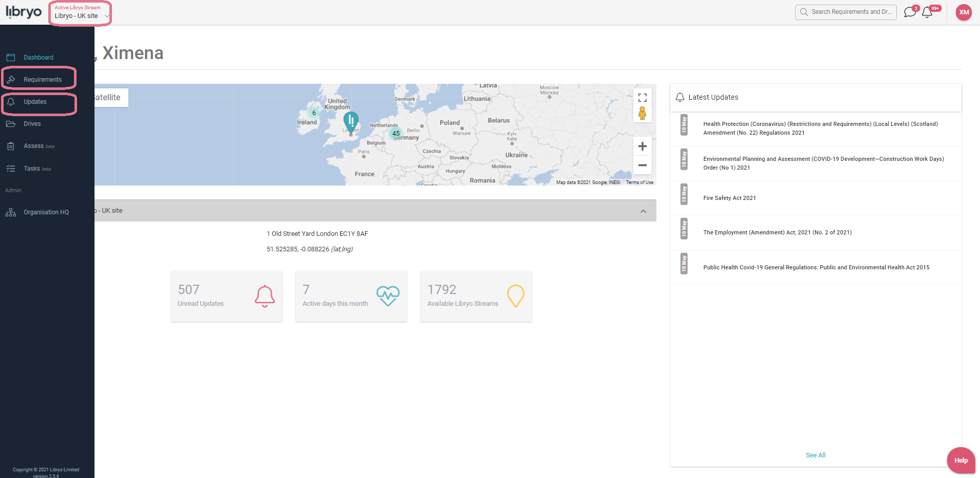Screen dimensions: 980x478
Task: Open Assess beta in the sidebar
Action: coord(39,146)
